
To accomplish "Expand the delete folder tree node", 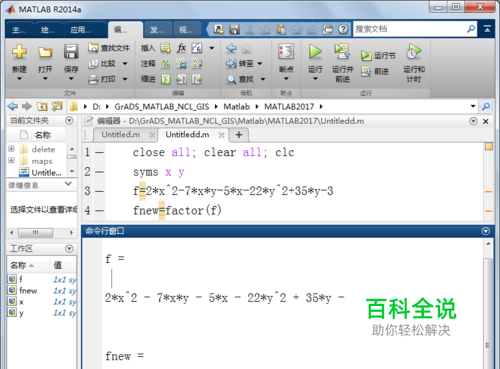I will pos(11,149).
